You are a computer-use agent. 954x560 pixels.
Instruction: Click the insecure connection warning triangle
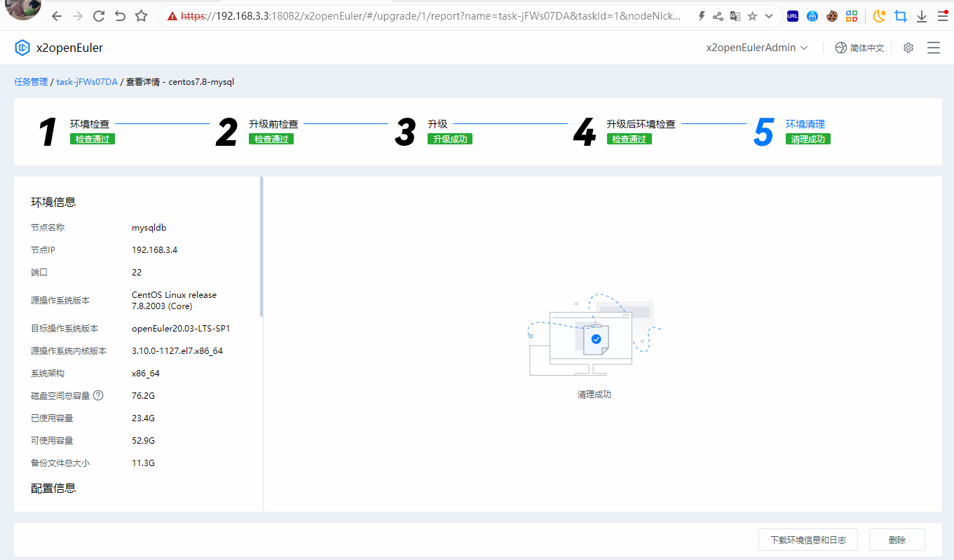pyautogui.click(x=172, y=16)
